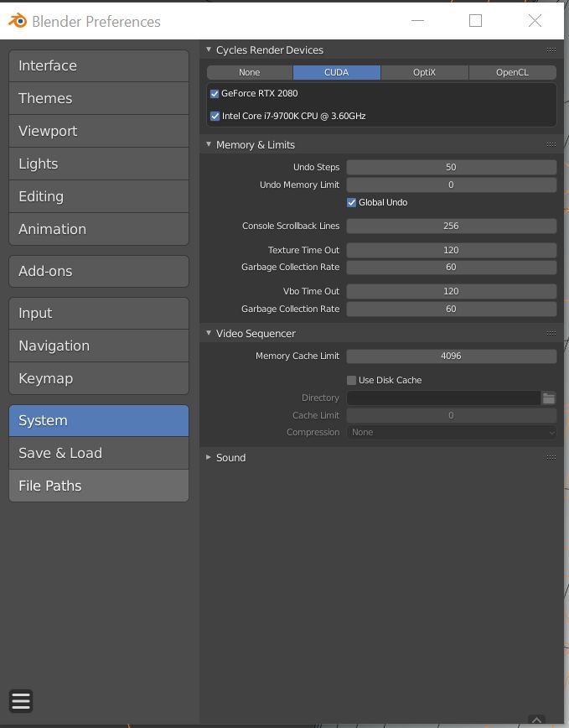Open the Keymap preferences section
The image size is (569, 728).
coord(99,378)
